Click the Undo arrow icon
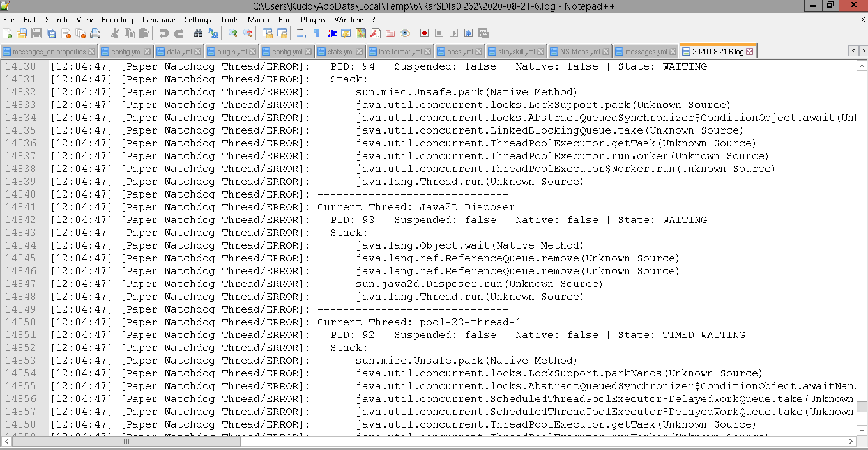Image resolution: width=868 pixels, height=450 pixels. pyautogui.click(x=164, y=33)
